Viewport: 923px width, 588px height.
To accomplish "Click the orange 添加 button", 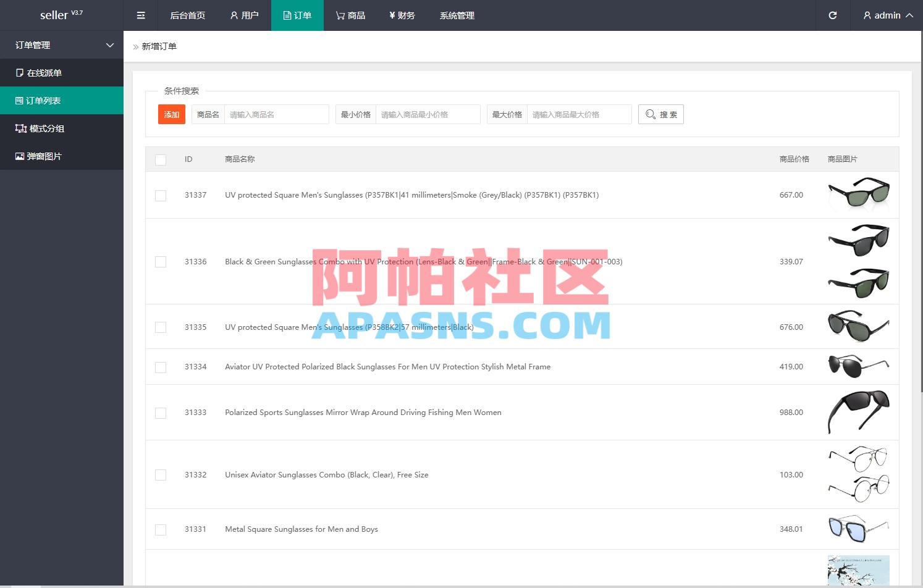I will coord(171,114).
